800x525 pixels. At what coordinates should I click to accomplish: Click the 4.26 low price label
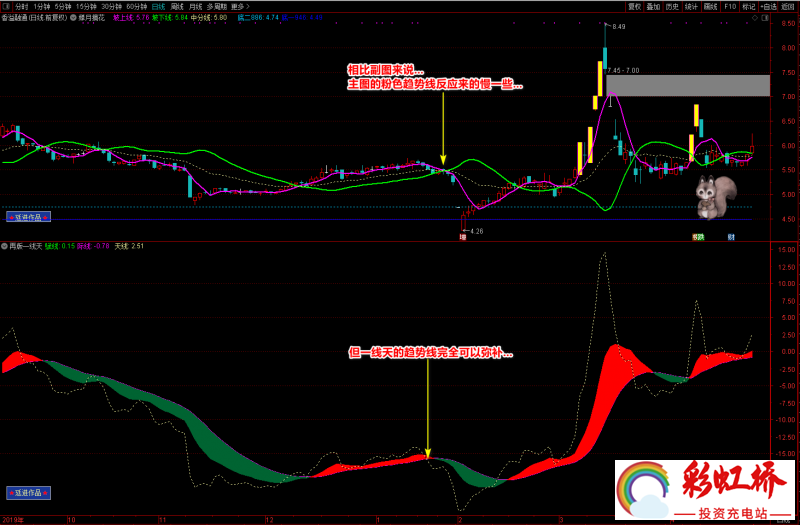coord(477,231)
